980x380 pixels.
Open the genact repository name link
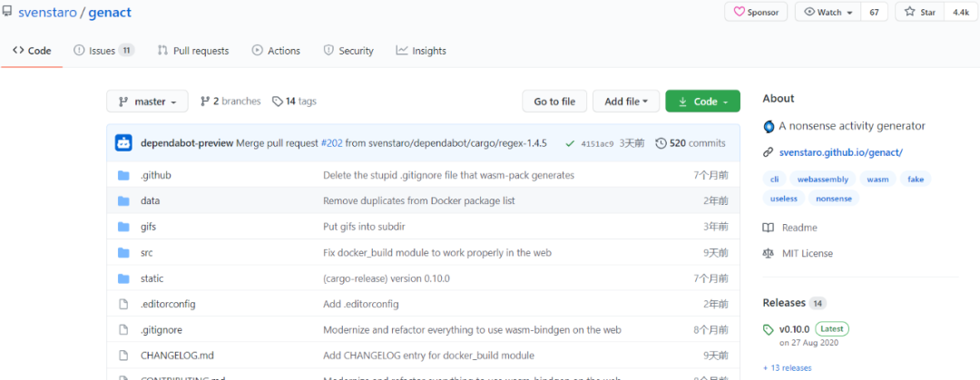point(110,13)
